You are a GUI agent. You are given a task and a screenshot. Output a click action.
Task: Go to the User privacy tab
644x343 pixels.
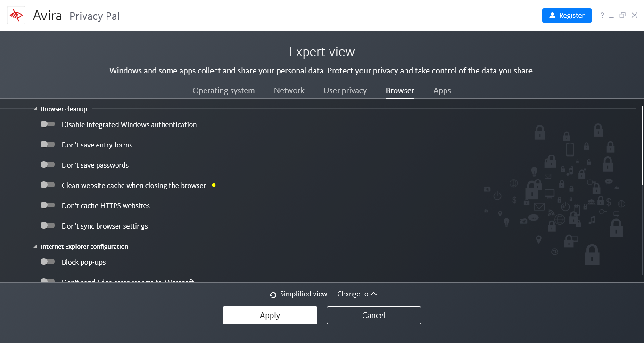coord(345,90)
